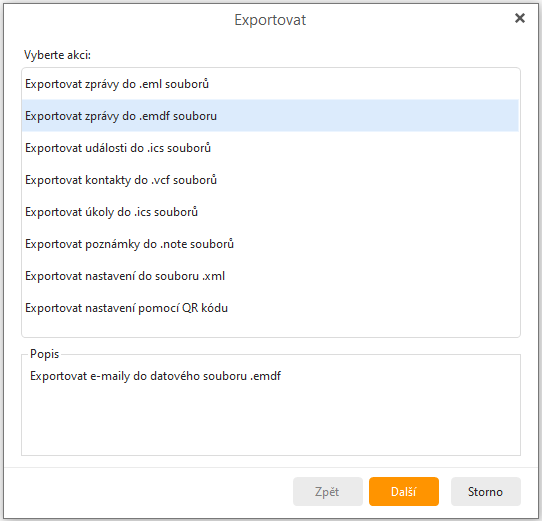Click '.emdf' text in the description
Image resolution: width=542 pixels, height=521 pixels.
tap(265, 376)
